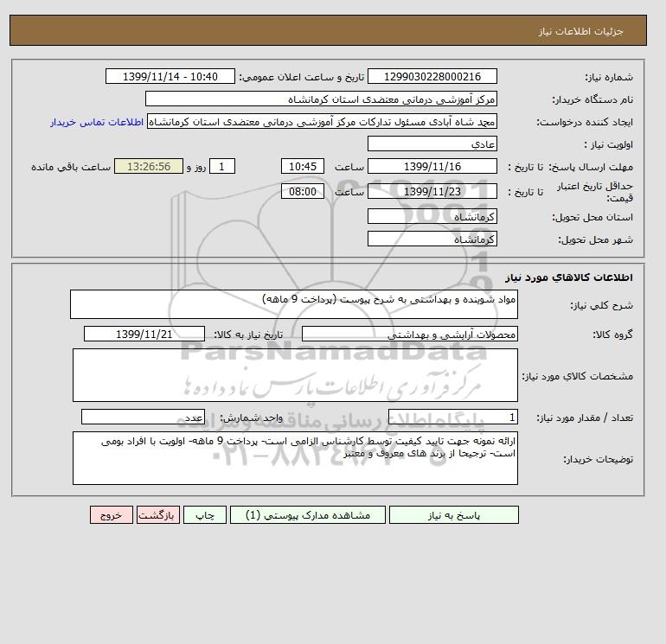Click the validity time field 08:00
Viewport: 666px width, 644px height.
click(303, 191)
